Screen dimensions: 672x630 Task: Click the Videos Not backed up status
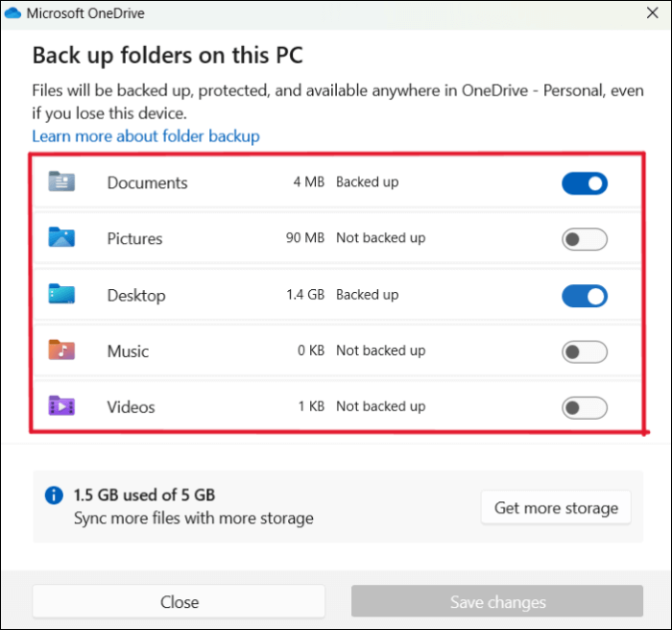380,406
